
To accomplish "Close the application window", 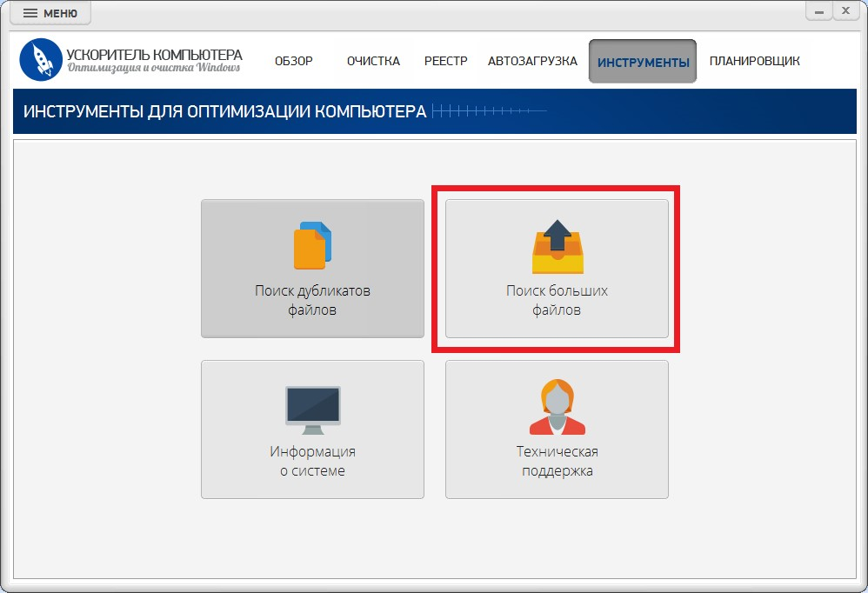I will 846,11.
